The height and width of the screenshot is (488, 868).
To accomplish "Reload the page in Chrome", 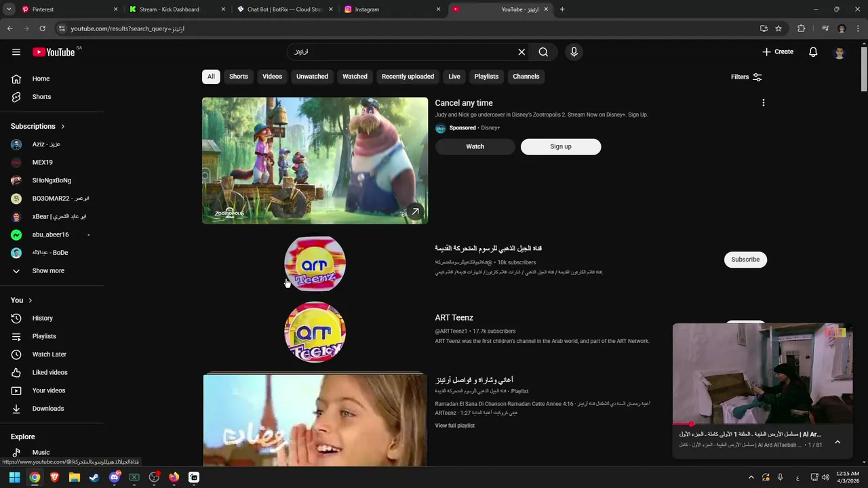I will click(42, 28).
